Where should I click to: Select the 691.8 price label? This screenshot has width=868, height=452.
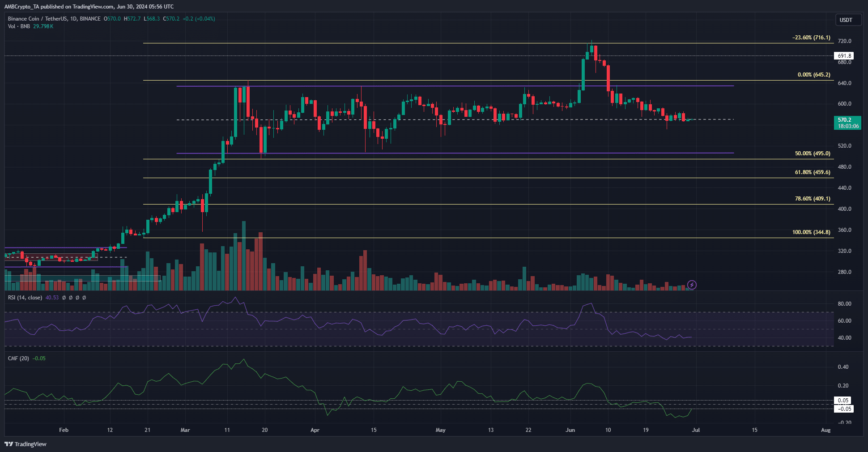844,56
